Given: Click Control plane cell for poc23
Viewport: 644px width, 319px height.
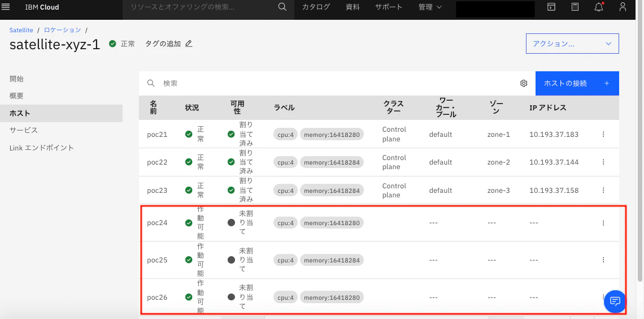Looking at the screenshot, I should tap(394, 191).
